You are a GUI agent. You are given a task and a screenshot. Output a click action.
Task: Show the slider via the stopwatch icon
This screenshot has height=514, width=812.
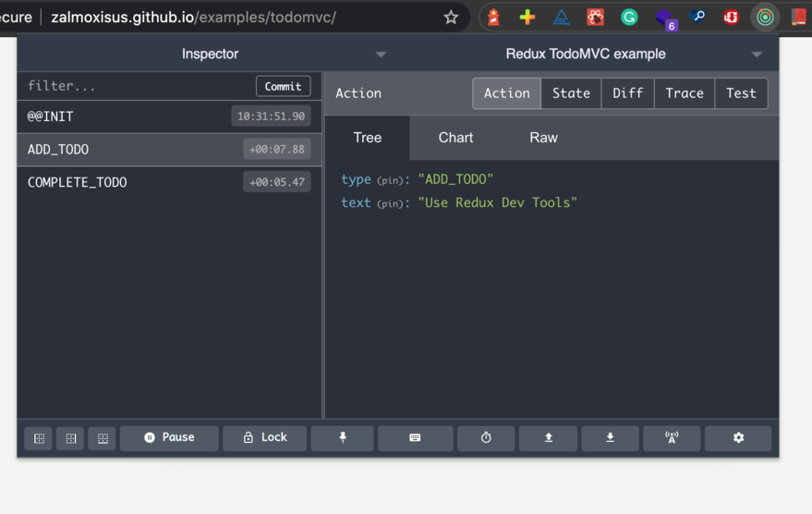(486, 438)
